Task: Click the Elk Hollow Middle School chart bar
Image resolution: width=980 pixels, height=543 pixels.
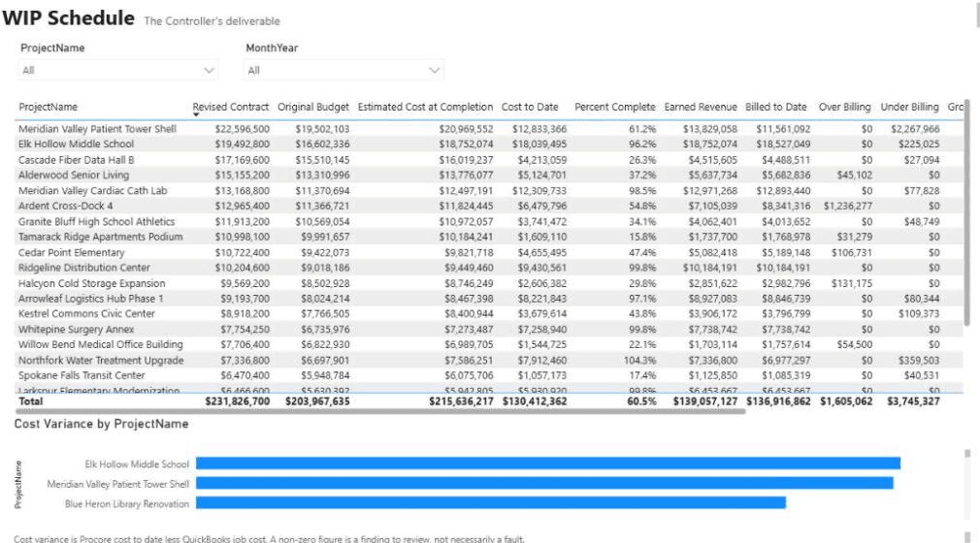Action: (x=548, y=463)
